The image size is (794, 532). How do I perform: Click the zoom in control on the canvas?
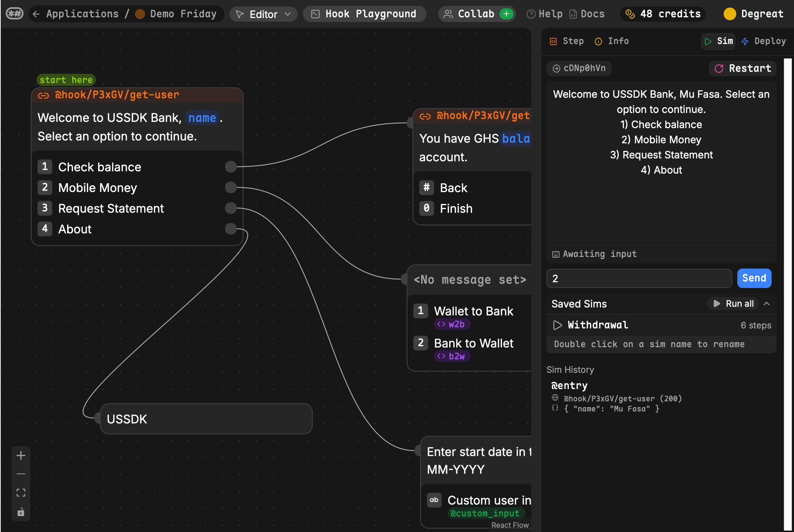click(21, 455)
